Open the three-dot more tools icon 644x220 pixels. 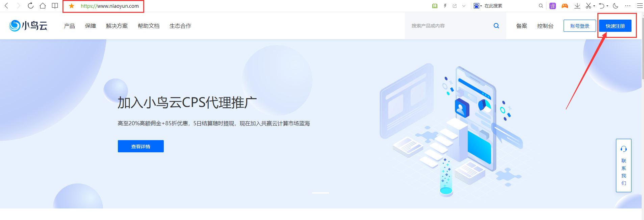628,6
